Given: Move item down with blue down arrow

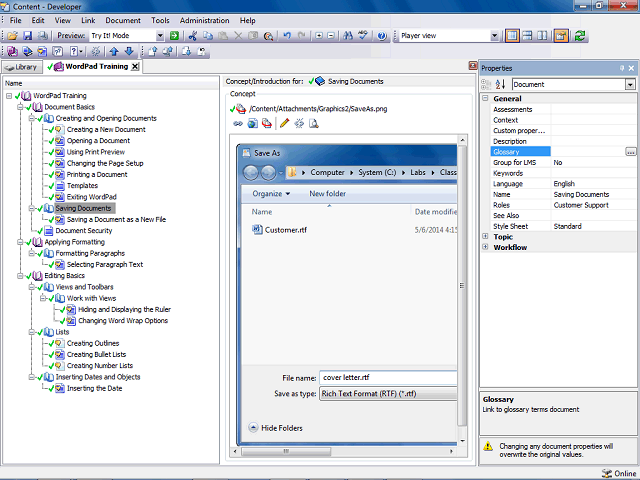Looking at the screenshot, I should coord(129,51).
